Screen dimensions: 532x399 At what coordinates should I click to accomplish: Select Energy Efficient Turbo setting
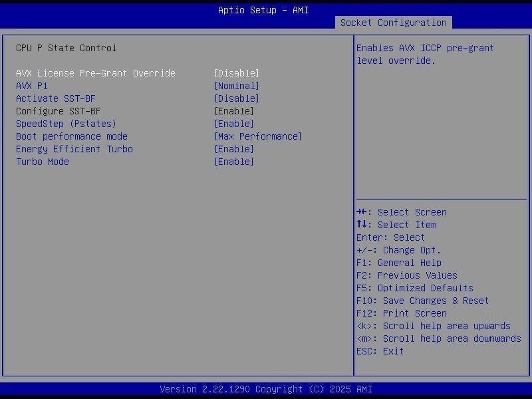point(74,149)
